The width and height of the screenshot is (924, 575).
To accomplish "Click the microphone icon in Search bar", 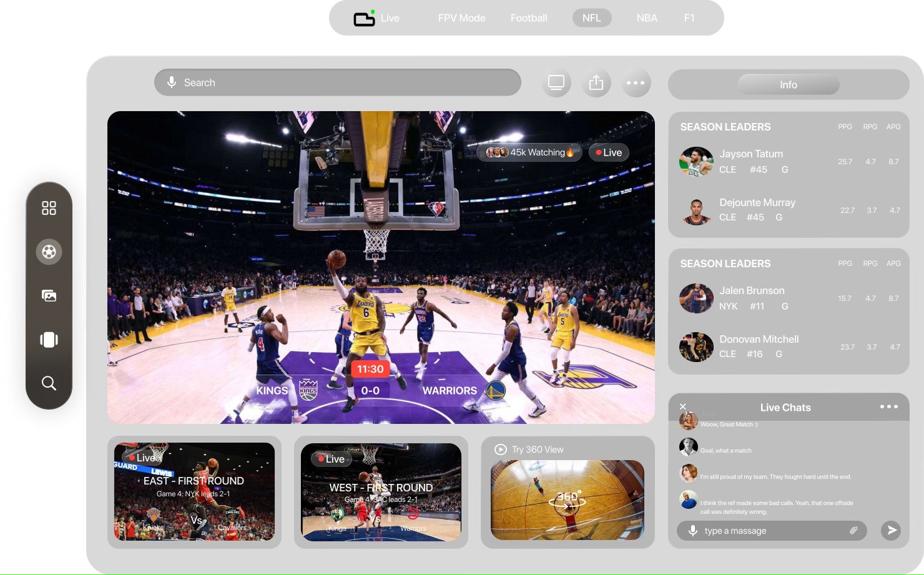I will (x=172, y=82).
